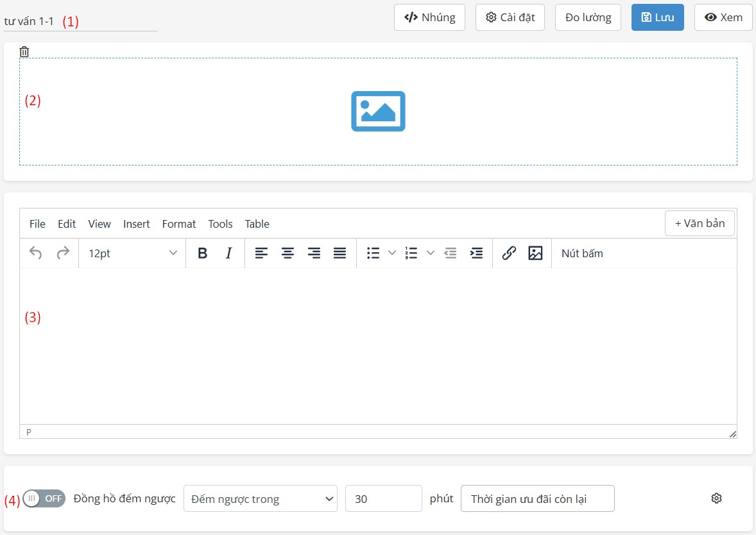This screenshot has height=535, width=756.
Task: Toggle bold text formatting
Action: point(202,253)
